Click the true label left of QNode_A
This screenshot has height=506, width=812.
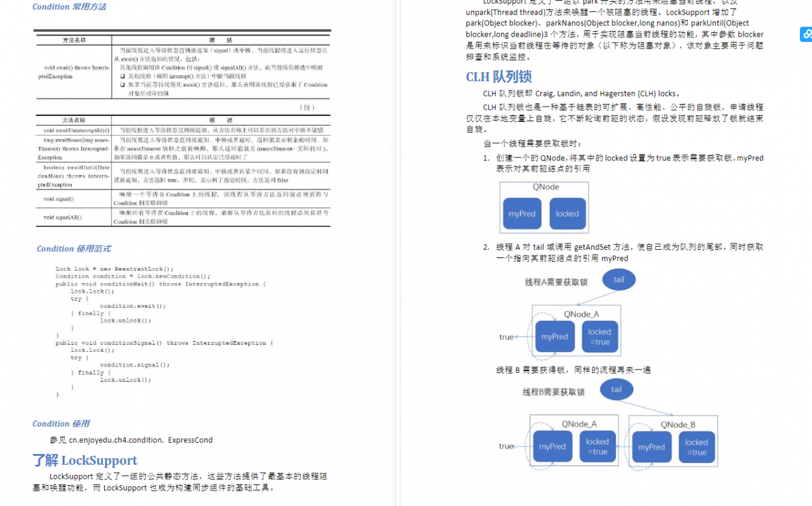coord(506,337)
